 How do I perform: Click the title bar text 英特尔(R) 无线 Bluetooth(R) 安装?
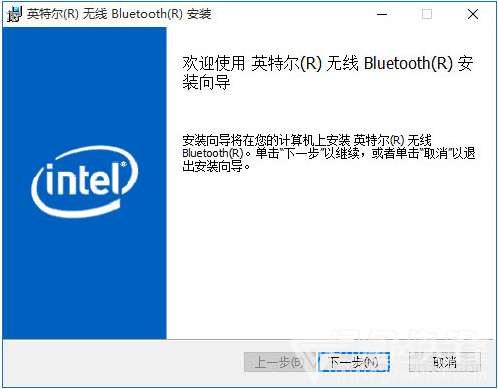[119, 14]
